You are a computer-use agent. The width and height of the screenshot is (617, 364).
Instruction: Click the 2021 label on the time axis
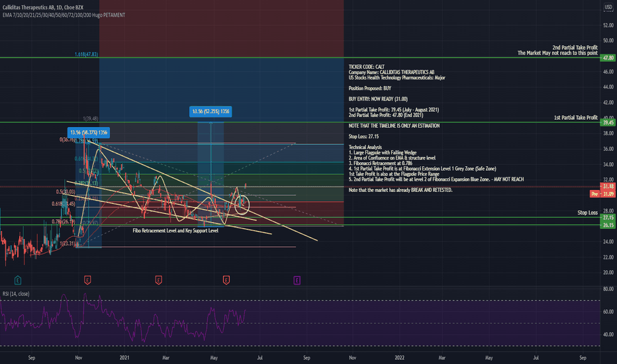click(x=124, y=357)
